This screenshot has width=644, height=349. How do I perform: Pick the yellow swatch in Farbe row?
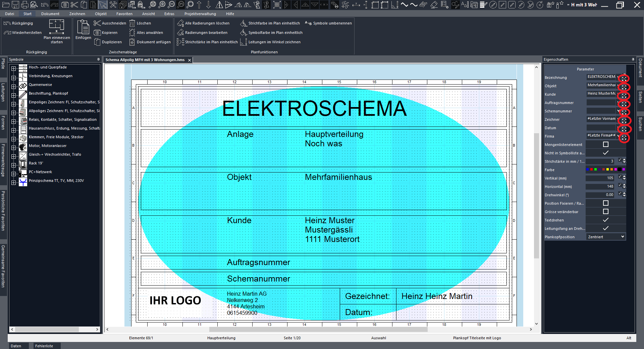[607, 169]
